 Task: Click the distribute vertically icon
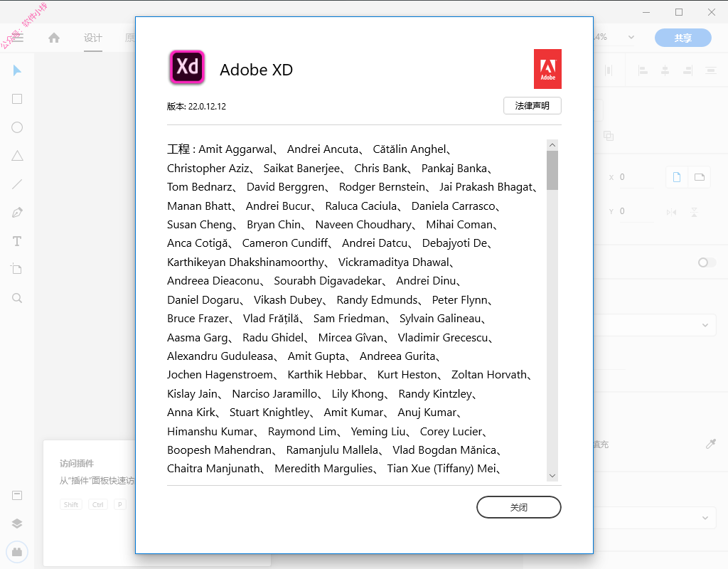click(x=710, y=70)
